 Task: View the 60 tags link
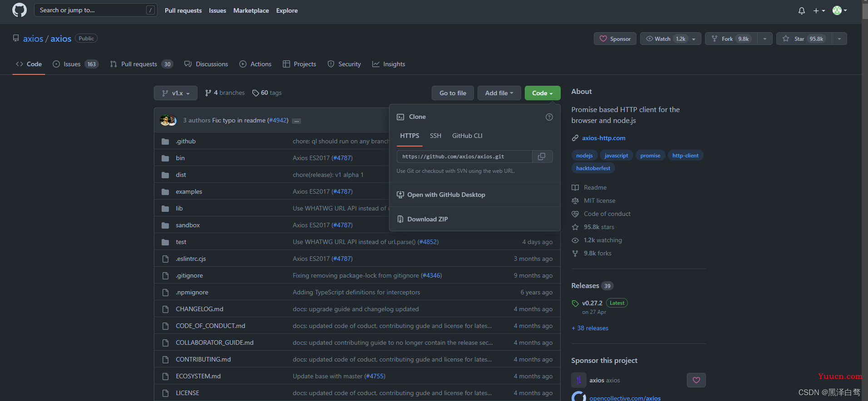(267, 93)
